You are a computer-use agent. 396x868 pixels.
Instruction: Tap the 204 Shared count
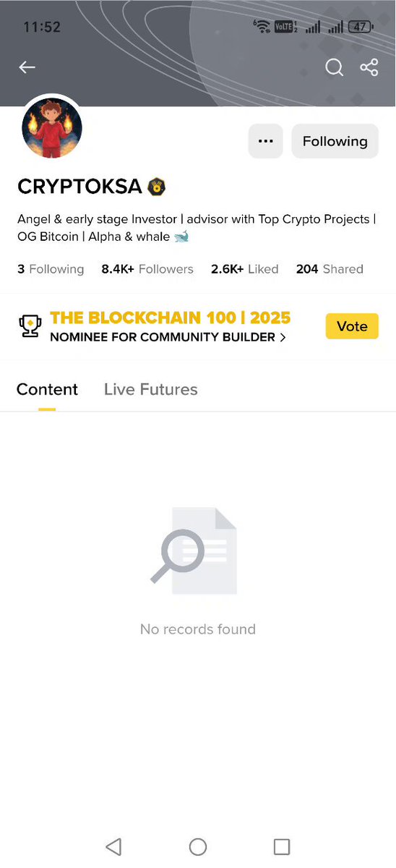(x=330, y=269)
